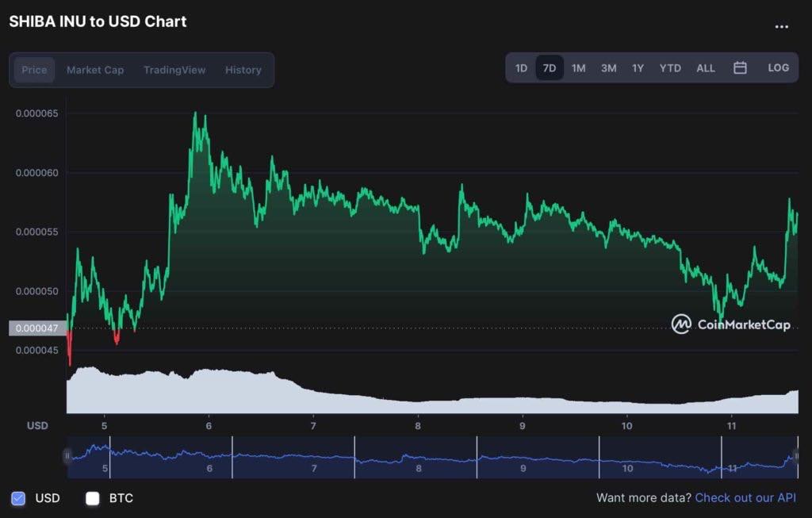Select the 7D time range
Screen dimensions: 812x518
pyautogui.click(x=550, y=68)
